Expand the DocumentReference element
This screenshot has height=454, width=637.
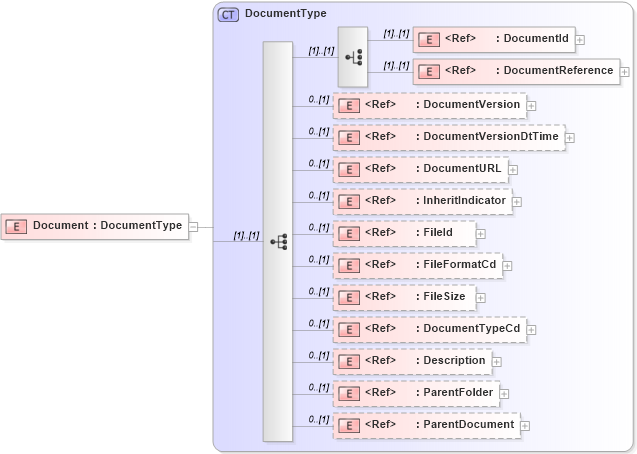pos(625,72)
